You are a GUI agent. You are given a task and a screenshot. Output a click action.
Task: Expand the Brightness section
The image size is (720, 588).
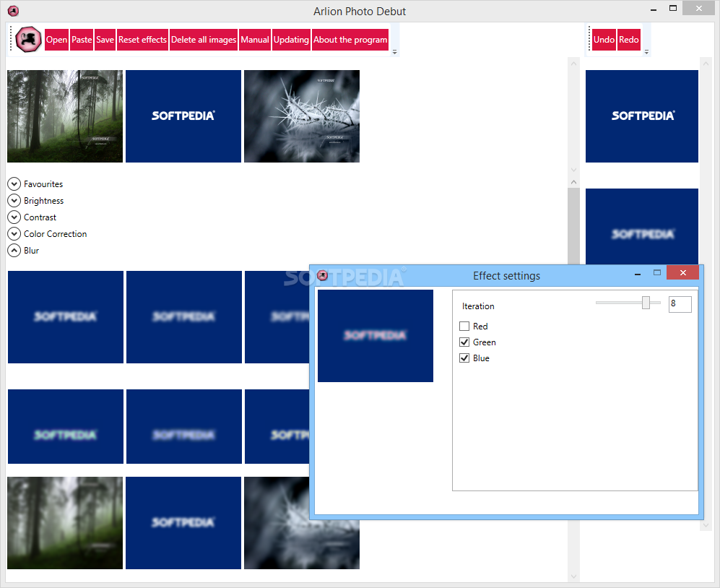[14, 200]
